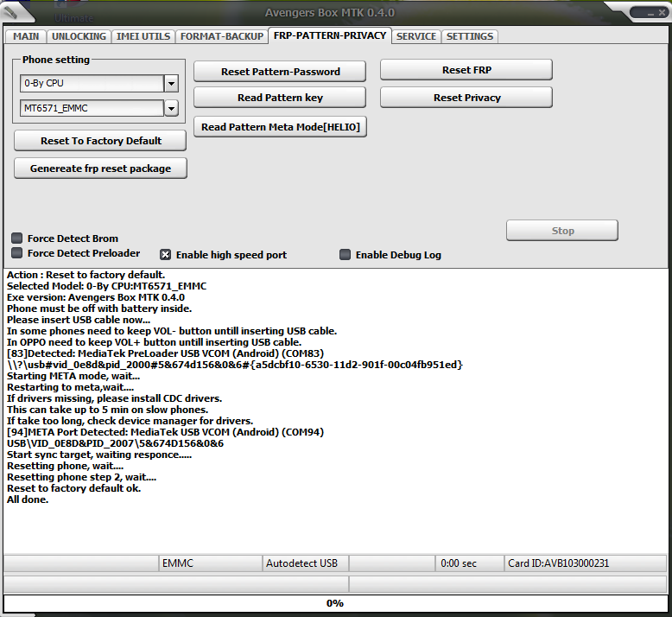Click the USB\VID_0E8D&PID_2007 log line

pos(115,443)
